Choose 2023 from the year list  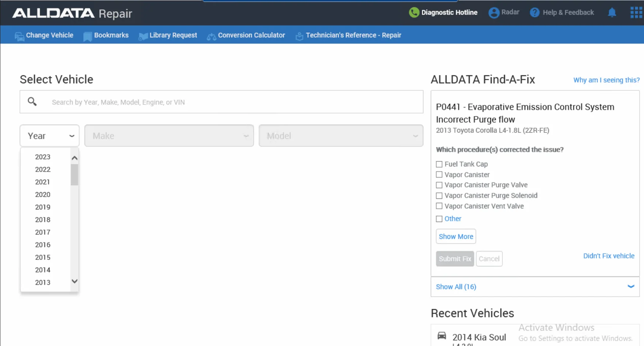pyautogui.click(x=43, y=157)
